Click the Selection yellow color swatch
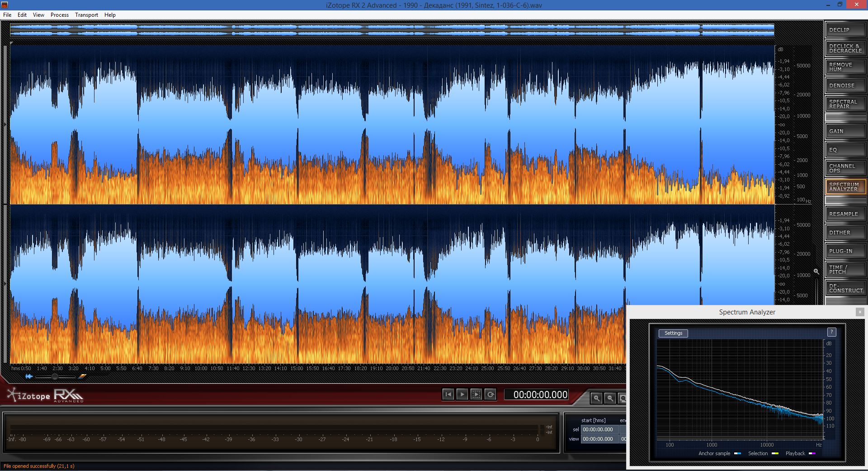Screen dimensions: 868x471 coord(775,453)
